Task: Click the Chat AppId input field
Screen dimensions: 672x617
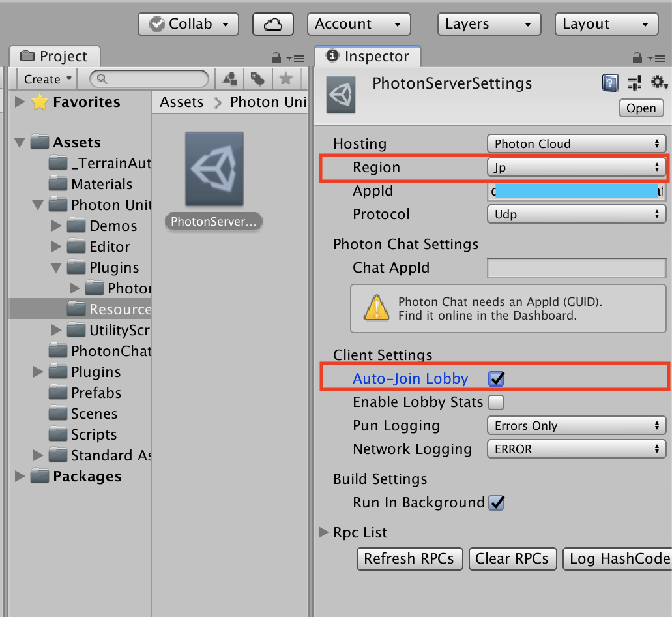Action: pyautogui.click(x=576, y=268)
